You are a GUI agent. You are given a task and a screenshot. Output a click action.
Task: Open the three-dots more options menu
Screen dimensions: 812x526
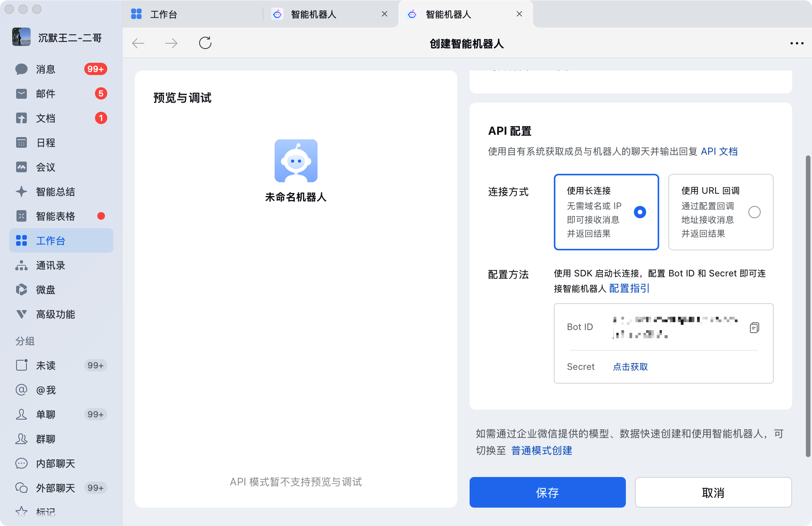coord(797,43)
